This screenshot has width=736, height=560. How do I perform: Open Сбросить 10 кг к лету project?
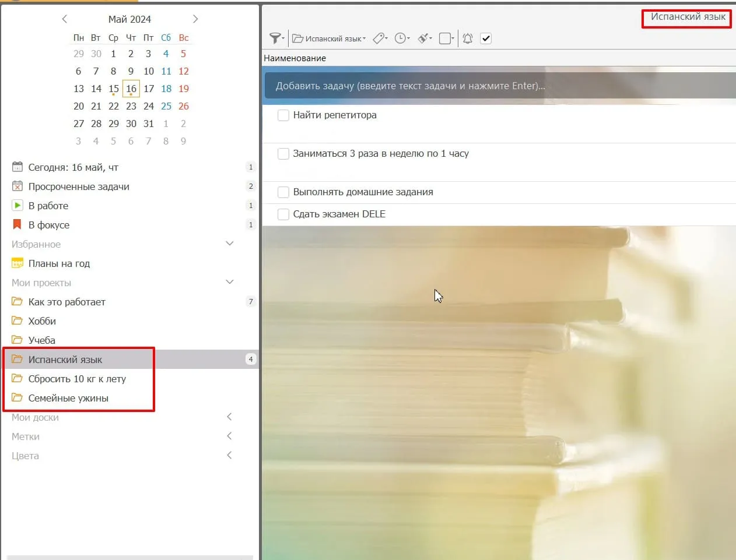click(x=77, y=379)
